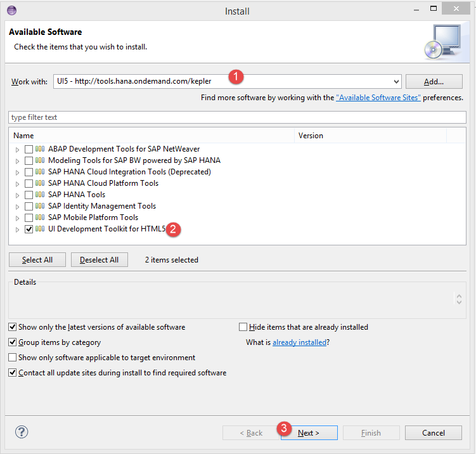This screenshot has height=454, width=476.
Task: Uncheck UI Development Toolkit for HTML5
Action: (29, 230)
